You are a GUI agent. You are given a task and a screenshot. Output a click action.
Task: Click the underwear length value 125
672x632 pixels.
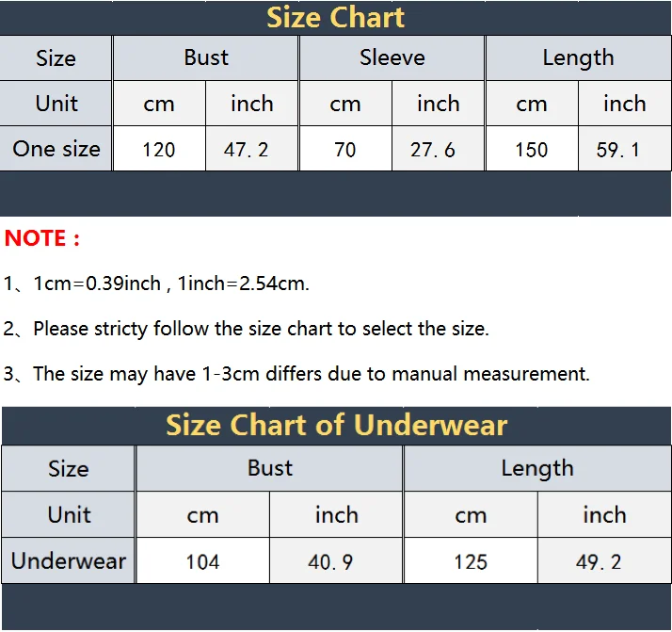point(471,562)
